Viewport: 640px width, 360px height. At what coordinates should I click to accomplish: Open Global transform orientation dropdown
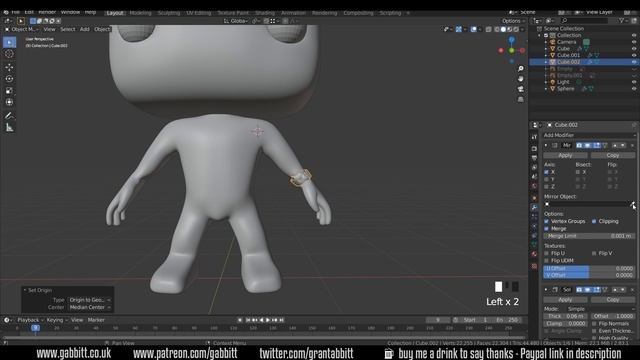(x=235, y=21)
